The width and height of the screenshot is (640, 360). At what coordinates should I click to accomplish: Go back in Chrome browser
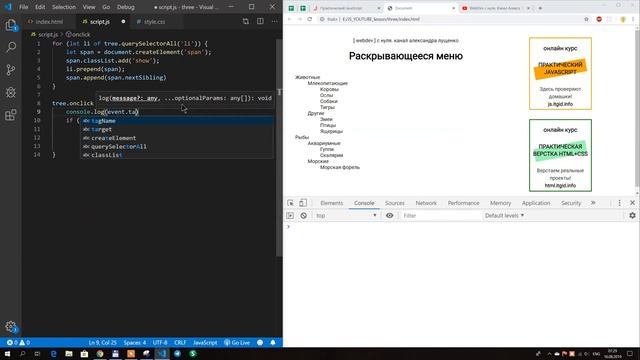289,19
